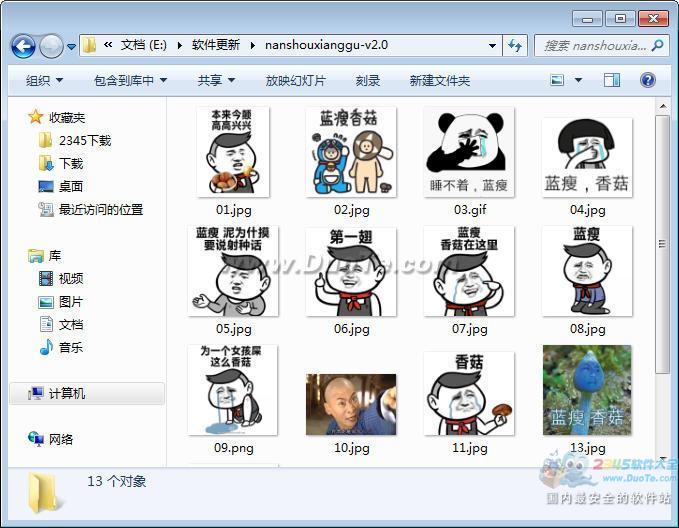Close the Explorer window
The height and width of the screenshot is (528, 679).
click(653, 19)
